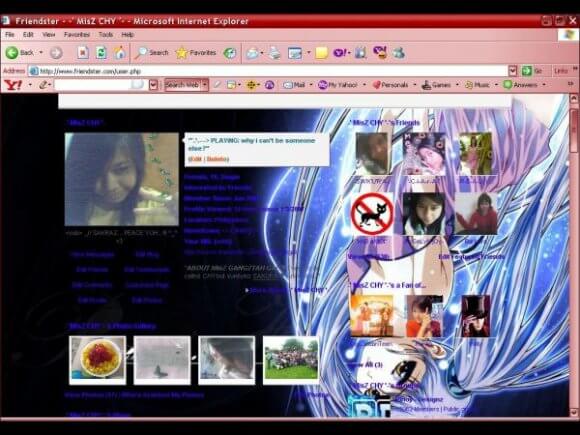The height and width of the screenshot is (435, 580).
Task: Click the Edit link under the shoutout
Action: tap(195, 159)
